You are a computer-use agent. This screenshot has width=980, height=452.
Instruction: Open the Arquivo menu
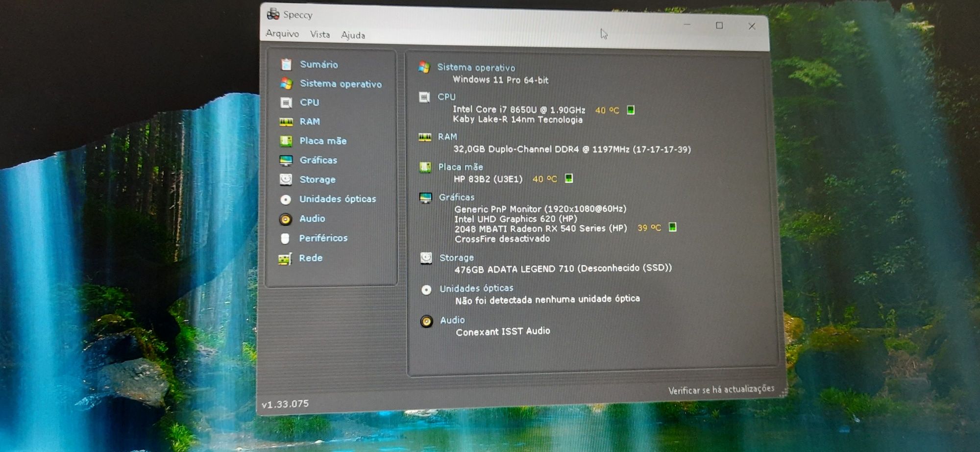coord(282,33)
